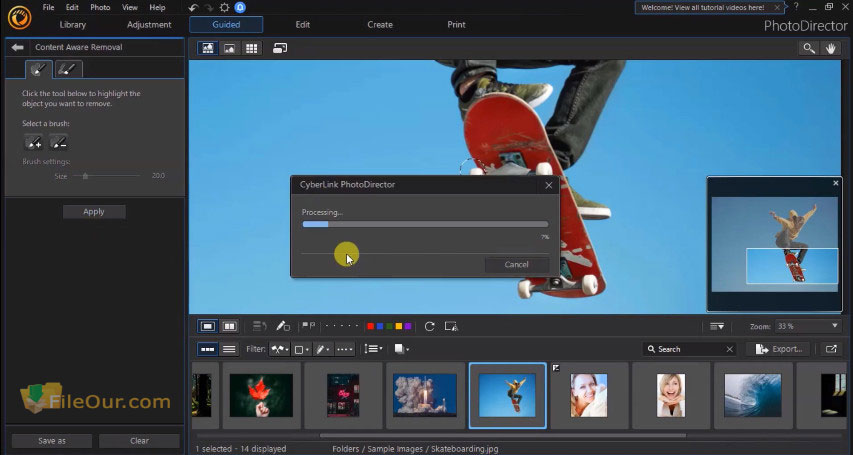The width and height of the screenshot is (853, 455).
Task: Switch to viewer and browser mode
Action: click(208, 48)
